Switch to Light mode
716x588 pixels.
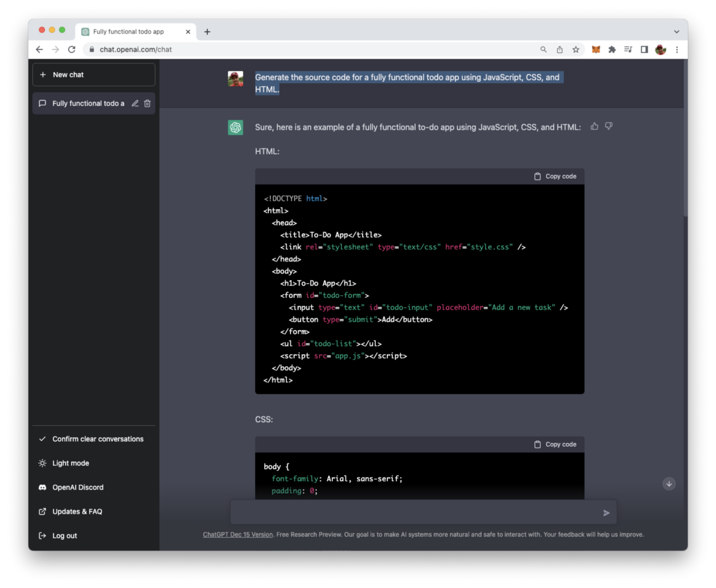(94, 463)
